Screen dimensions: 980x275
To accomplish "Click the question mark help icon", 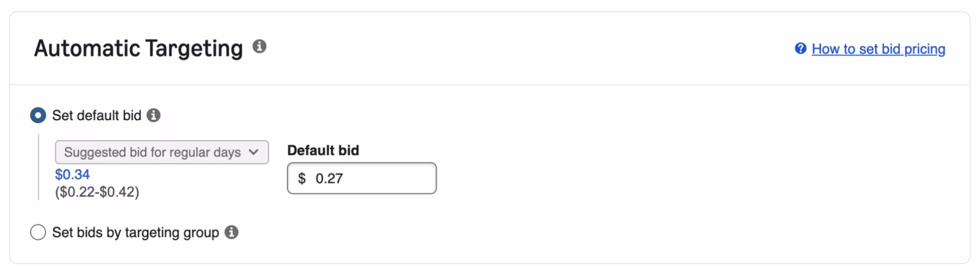I will 800,49.
